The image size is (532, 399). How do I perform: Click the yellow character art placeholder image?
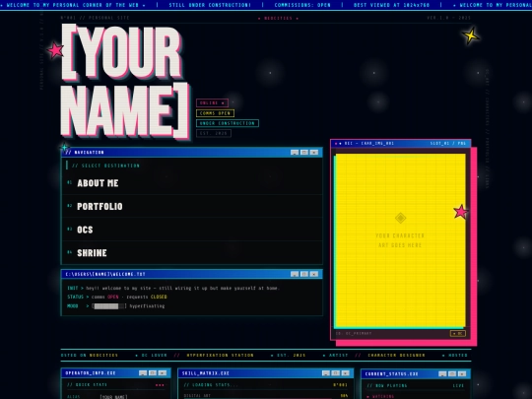click(x=401, y=240)
